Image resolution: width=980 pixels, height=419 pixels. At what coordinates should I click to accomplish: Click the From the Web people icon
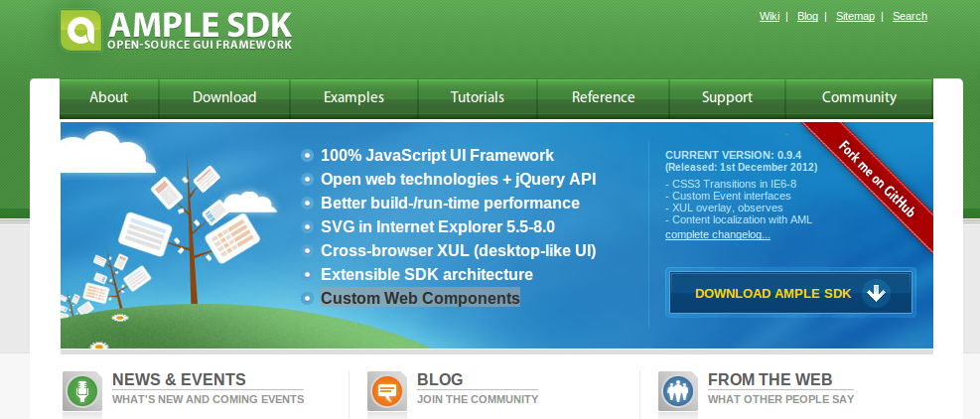[678, 393]
